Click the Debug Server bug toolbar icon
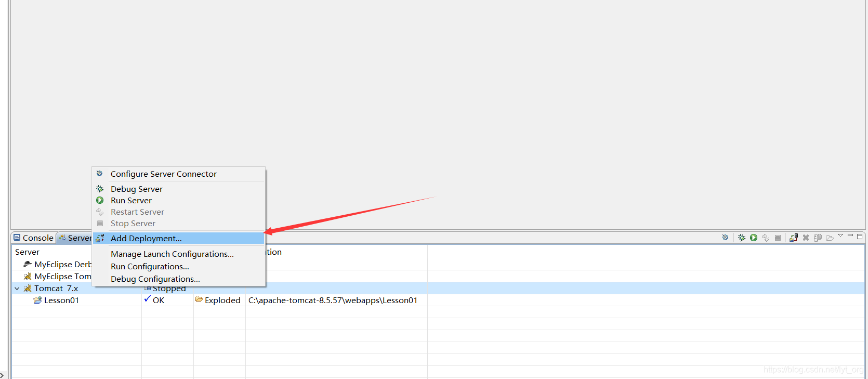This screenshot has width=868, height=379. pos(742,238)
